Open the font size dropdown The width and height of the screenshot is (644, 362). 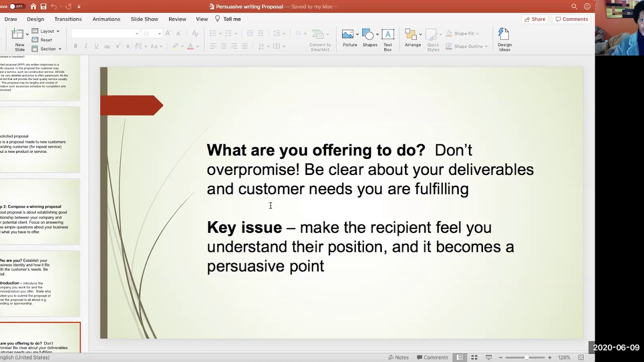tap(159, 34)
